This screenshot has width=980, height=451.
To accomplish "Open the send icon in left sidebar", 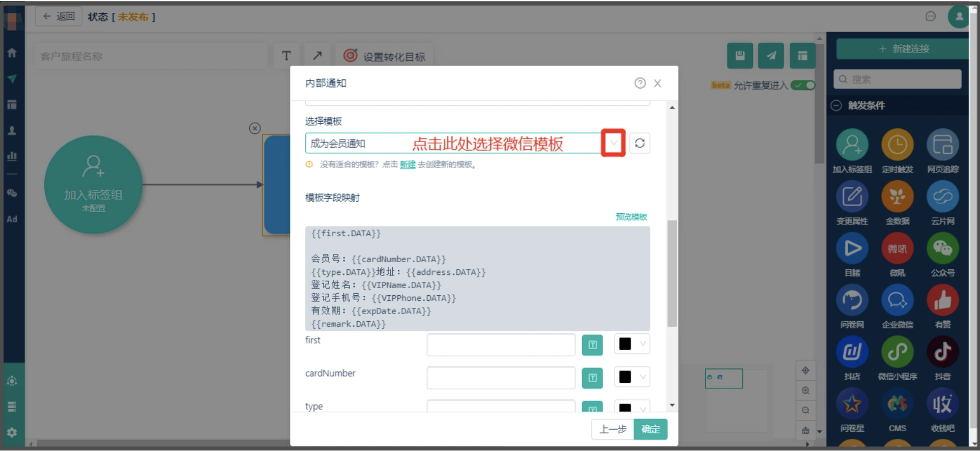I will (12, 78).
